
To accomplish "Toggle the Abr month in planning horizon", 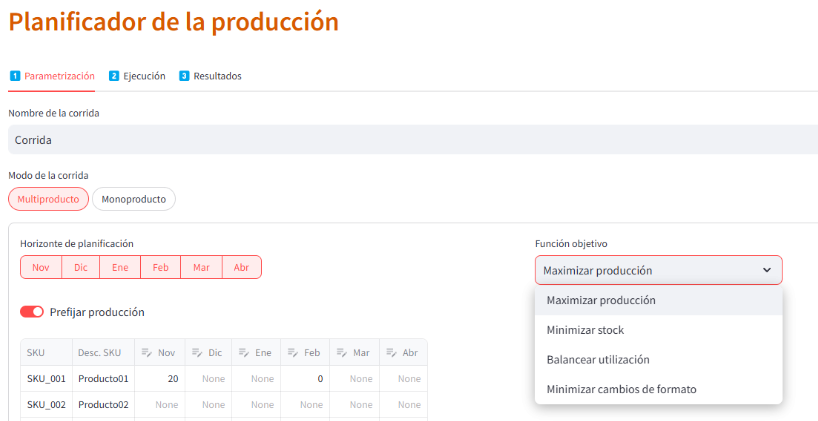I will click(241, 267).
